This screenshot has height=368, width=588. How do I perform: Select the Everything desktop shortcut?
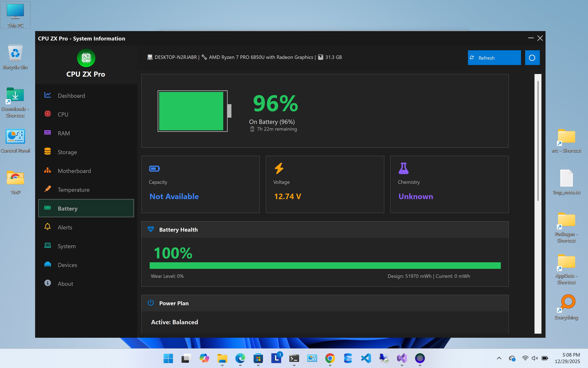[566, 307]
